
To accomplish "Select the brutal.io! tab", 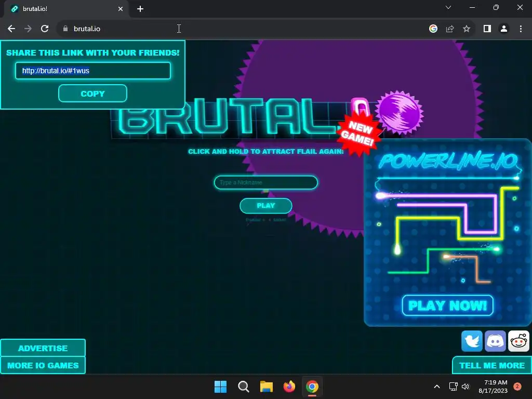I will 66,9.
